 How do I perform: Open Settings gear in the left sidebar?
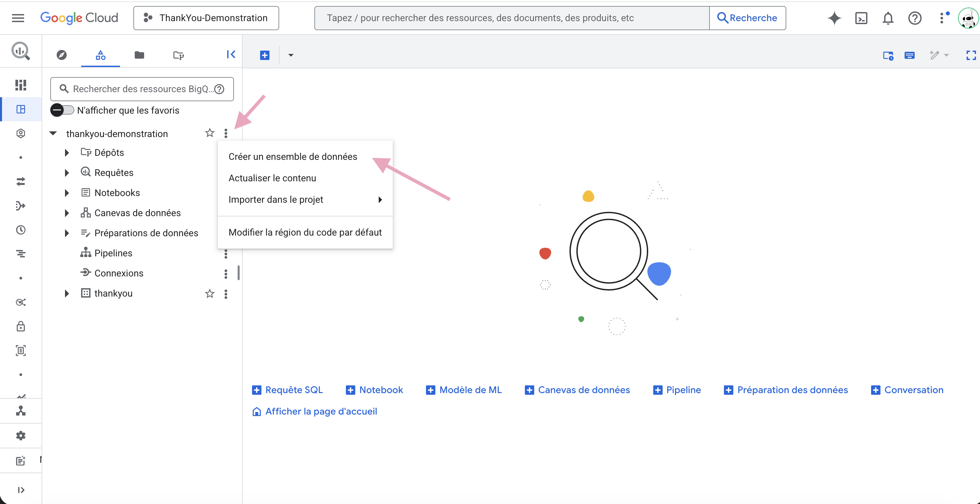(x=20, y=436)
